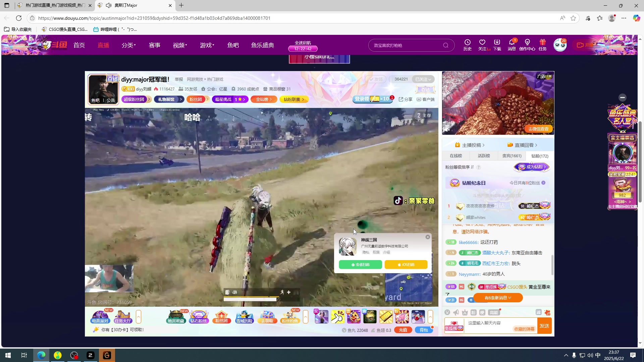Toggle favorite star in address bar
The image size is (644, 362).
tap(573, 18)
